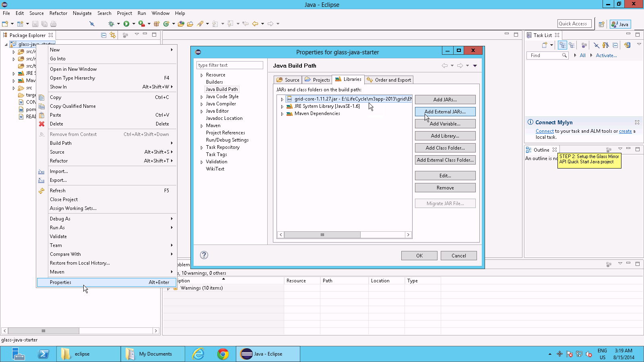644x362 pixels.
Task: Click the Open Perspective icon
Action: point(601,25)
